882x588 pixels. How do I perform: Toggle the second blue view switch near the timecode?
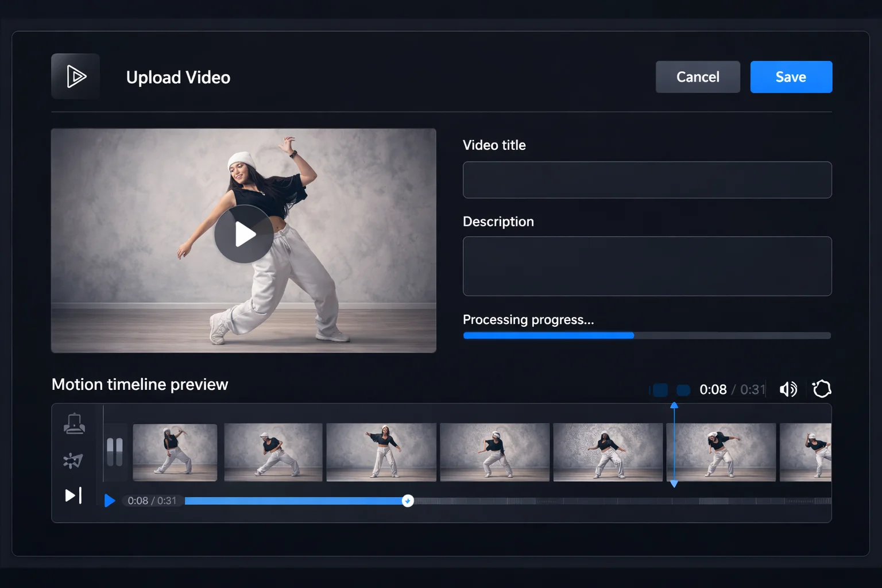click(683, 390)
